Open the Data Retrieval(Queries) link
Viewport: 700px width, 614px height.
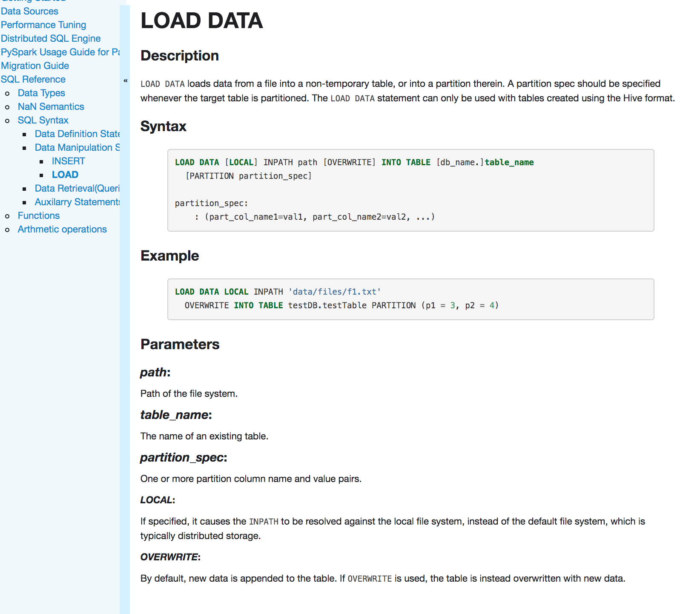pos(77,188)
